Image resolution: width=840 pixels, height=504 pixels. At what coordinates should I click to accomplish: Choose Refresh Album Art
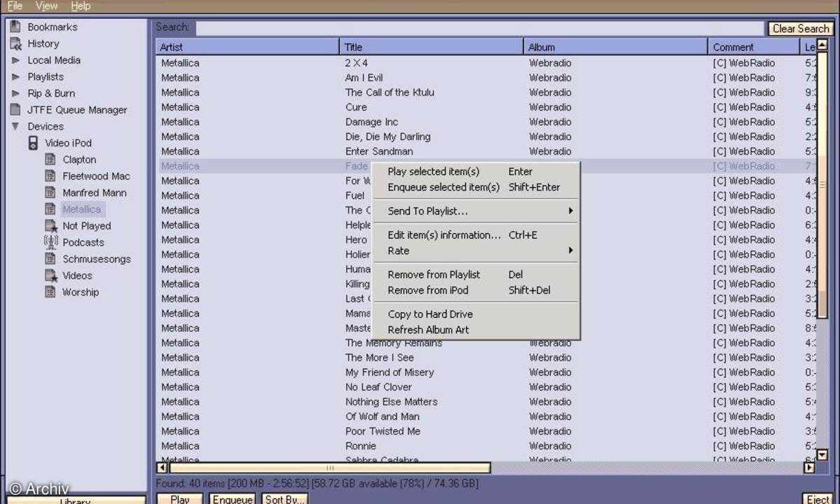476,330
